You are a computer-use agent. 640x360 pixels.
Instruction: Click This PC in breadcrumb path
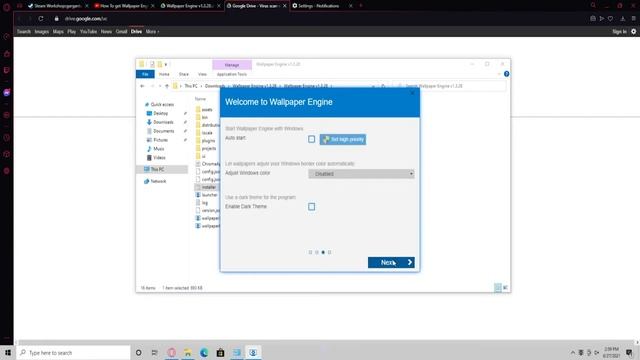191,86
